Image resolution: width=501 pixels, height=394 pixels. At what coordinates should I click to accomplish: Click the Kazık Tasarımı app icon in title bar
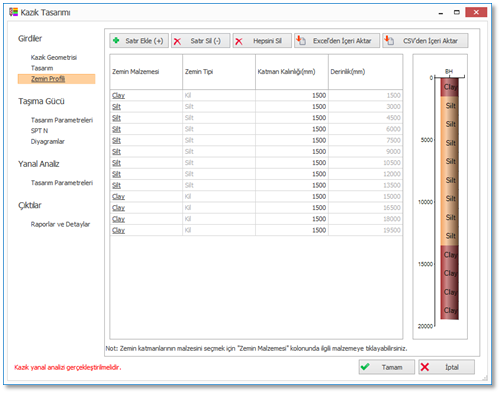pyautogui.click(x=13, y=12)
